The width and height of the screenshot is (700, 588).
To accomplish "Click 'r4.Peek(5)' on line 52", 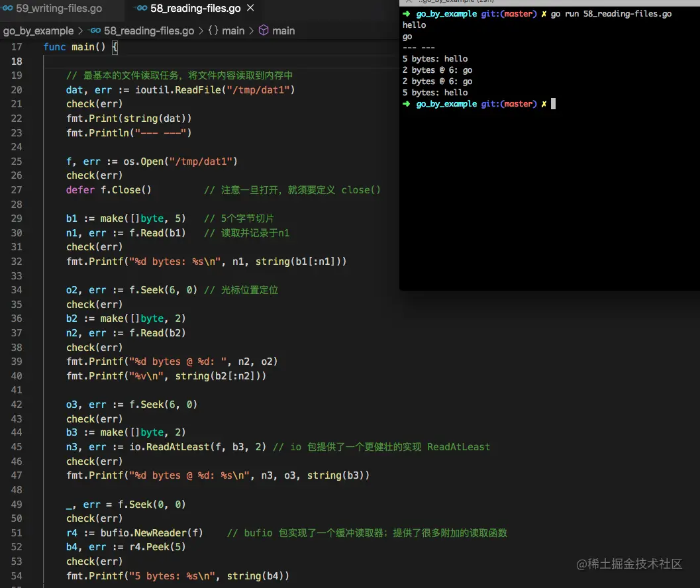I will [157, 547].
